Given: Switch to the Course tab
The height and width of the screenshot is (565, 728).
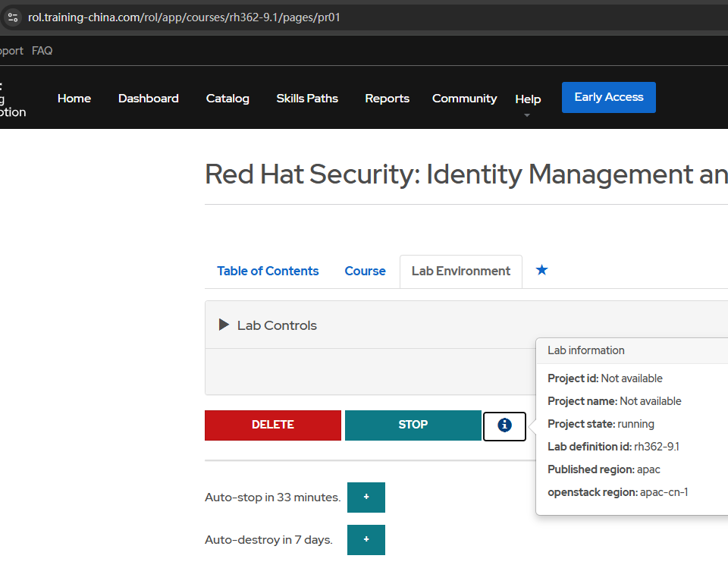Looking at the screenshot, I should pos(365,272).
